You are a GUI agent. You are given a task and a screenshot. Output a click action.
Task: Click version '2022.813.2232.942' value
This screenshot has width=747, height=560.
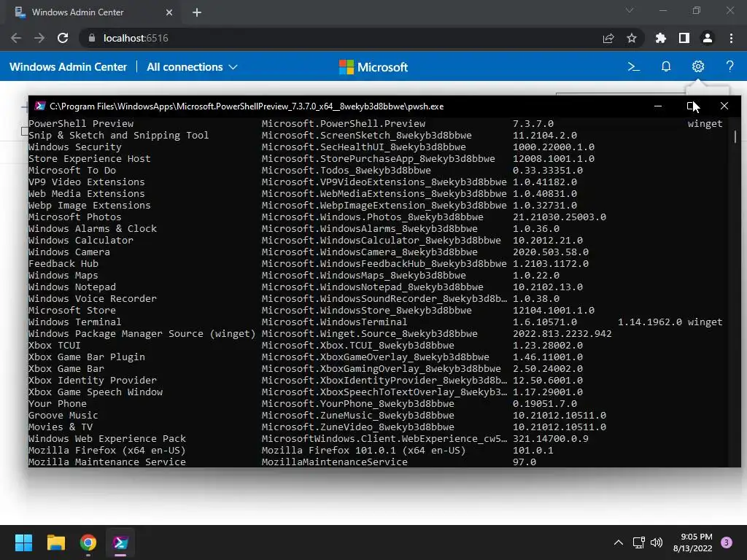pyautogui.click(x=562, y=334)
